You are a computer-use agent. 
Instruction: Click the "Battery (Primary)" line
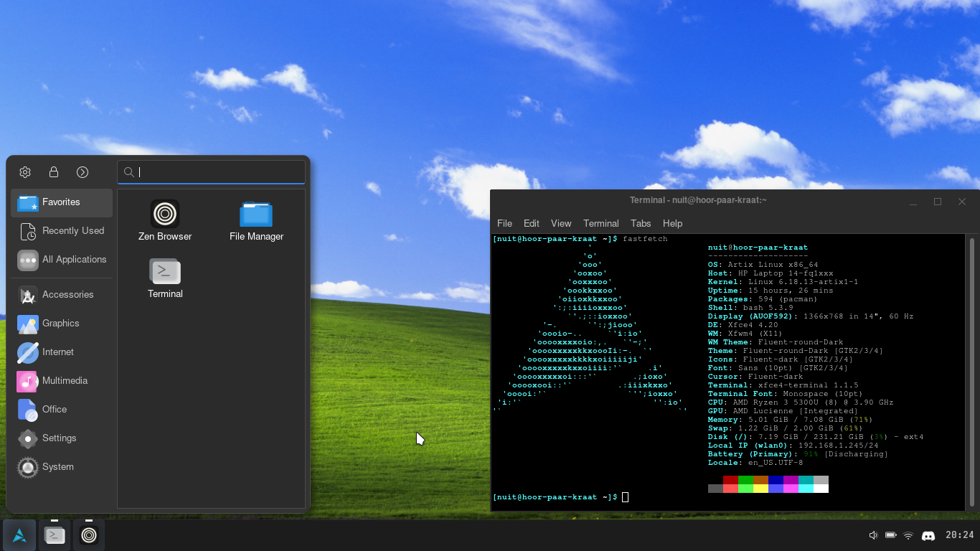click(798, 454)
